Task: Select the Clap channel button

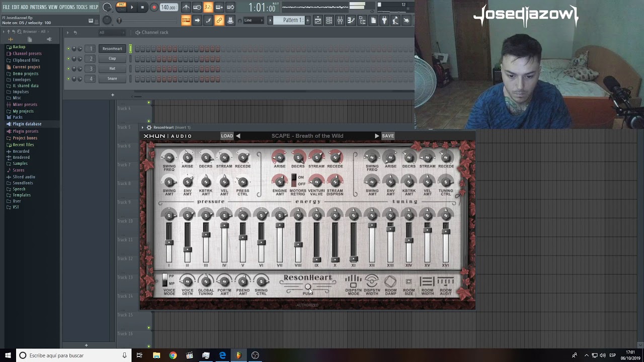Action: tap(112, 58)
